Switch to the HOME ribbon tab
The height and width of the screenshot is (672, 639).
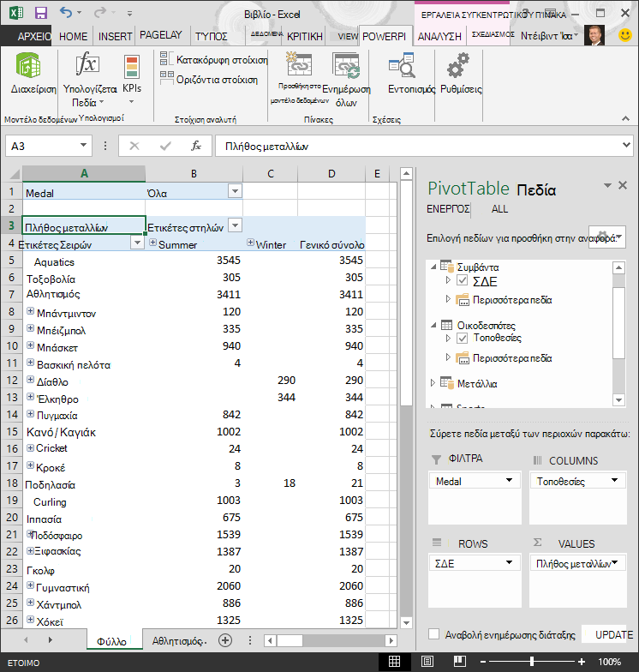tap(74, 36)
